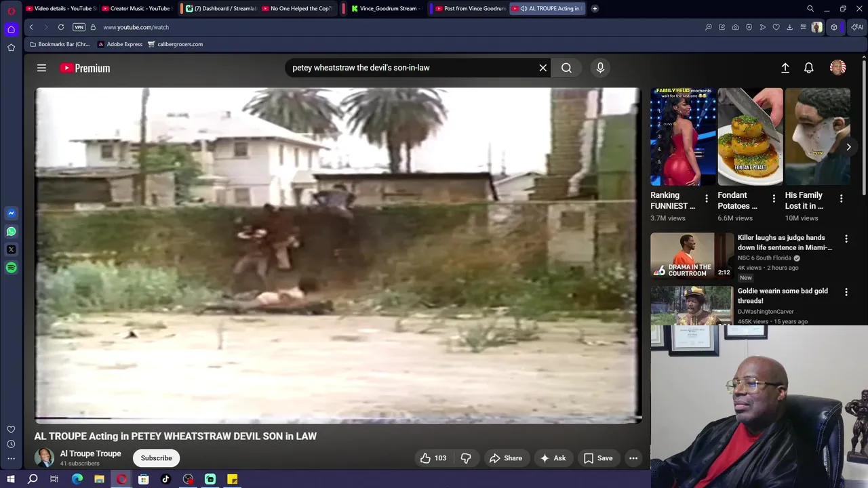Open the His Family Lost it short
The height and width of the screenshot is (488, 868).
[x=817, y=137]
